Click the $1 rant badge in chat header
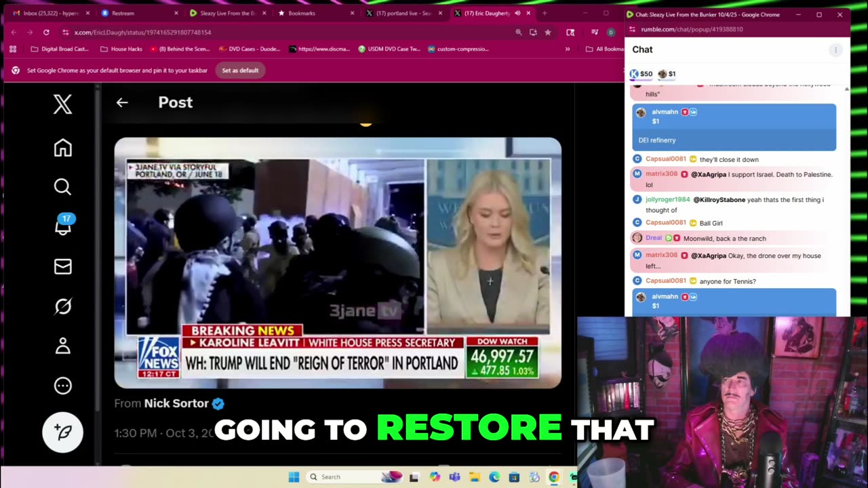 point(667,74)
